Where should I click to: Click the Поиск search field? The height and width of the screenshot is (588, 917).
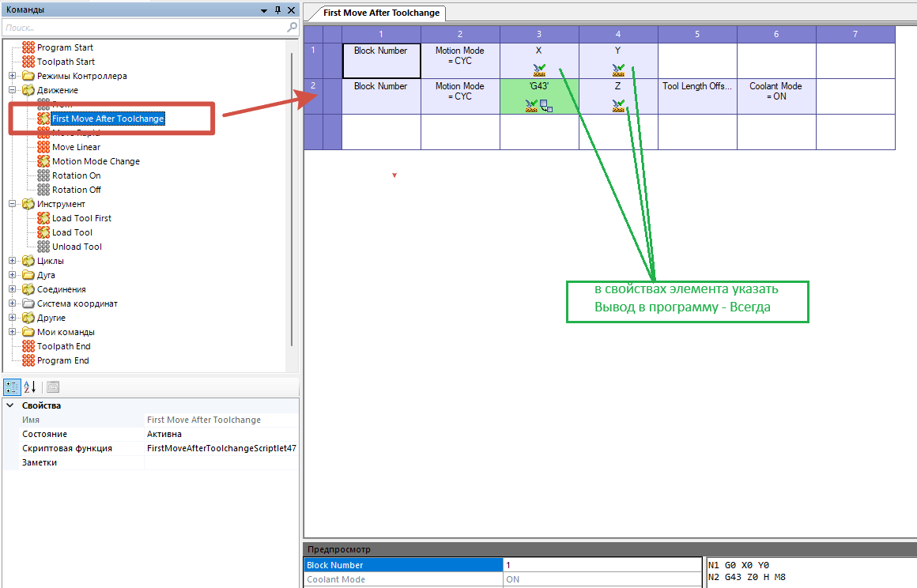coord(145,28)
